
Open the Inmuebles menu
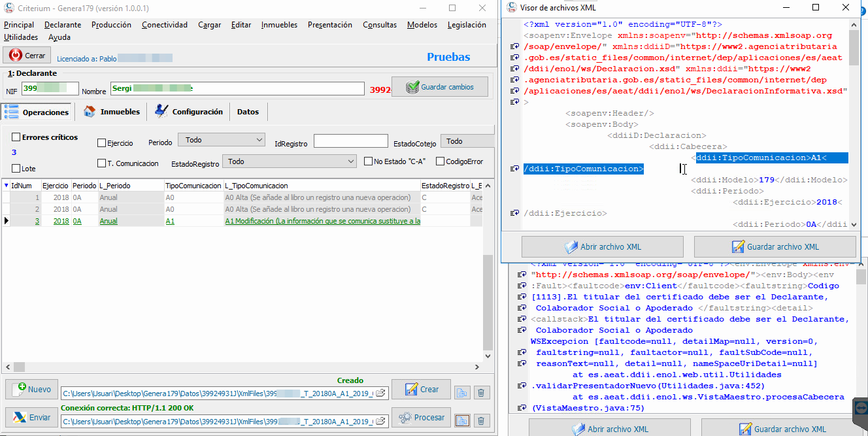point(279,25)
